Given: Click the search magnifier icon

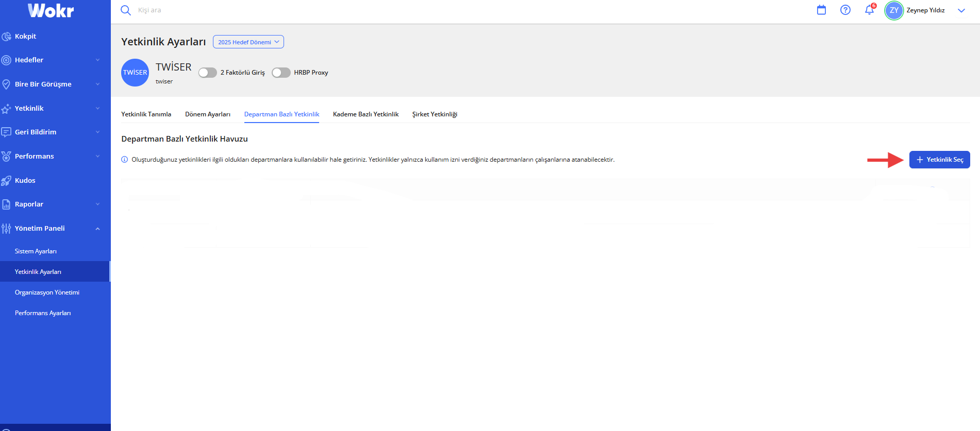Looking at the screenshot, I should (125, 10).
